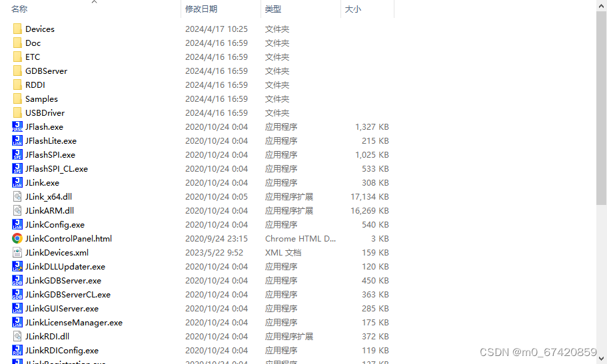Click the JLink_x64.dll file icon
The image size is (607, 364).
tap(17, 196)
